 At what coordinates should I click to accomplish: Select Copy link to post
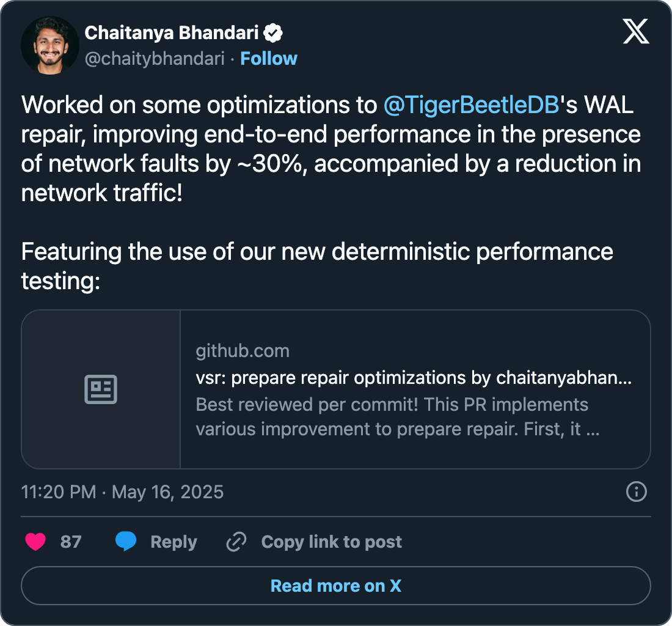pyautogui.click(x=331, y=542)
